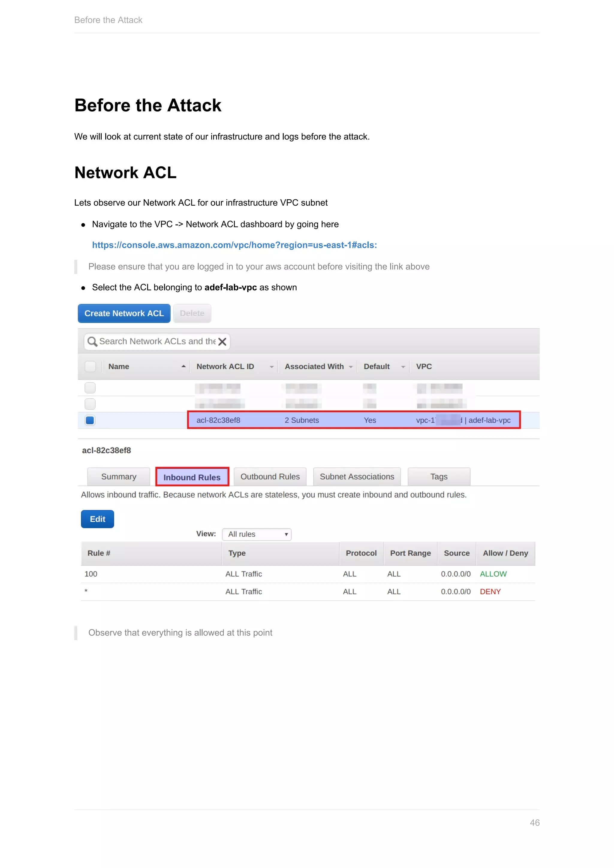The width and height of the screenshot is (614, 868).
Task: Click the Network ACL ID column header
Action: [225, 366]
